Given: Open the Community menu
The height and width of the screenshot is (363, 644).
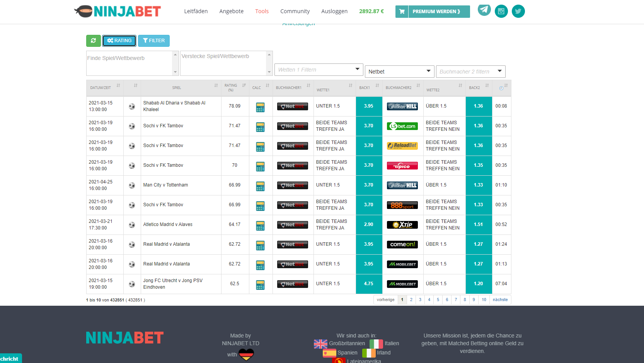Looking at the screenshot, I should point(295,11).
